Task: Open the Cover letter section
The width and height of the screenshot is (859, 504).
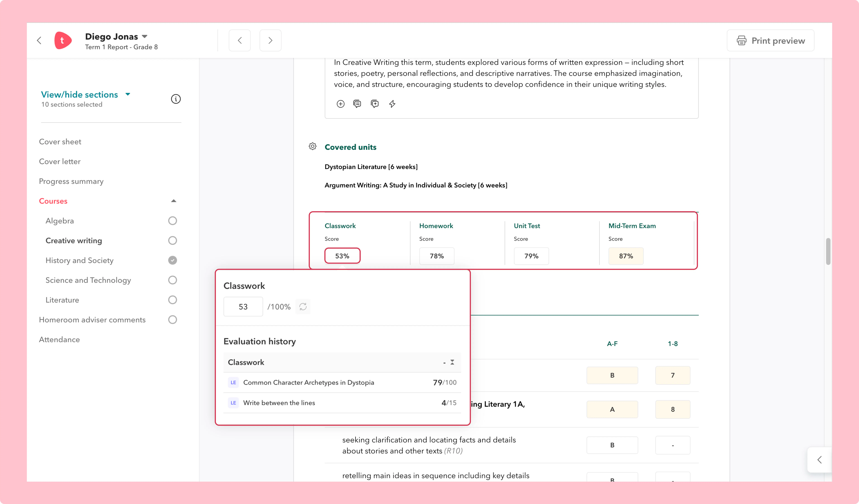Action: click(x=60, y=161)
